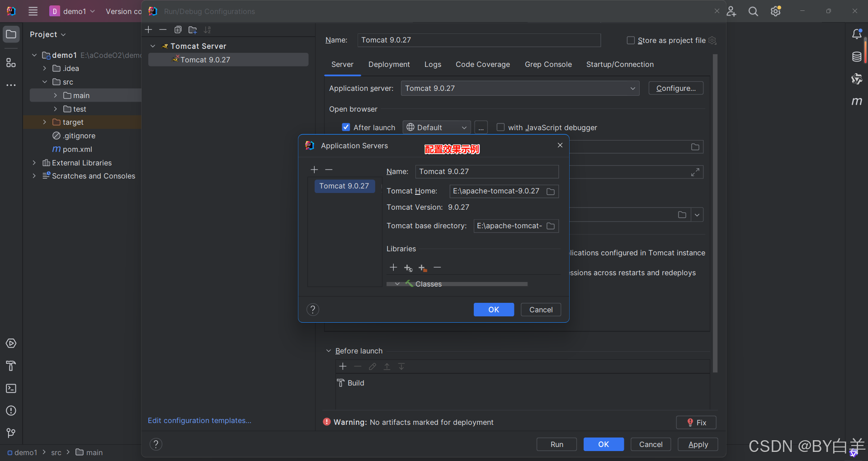Open the demo1 project dropdown

72,11
